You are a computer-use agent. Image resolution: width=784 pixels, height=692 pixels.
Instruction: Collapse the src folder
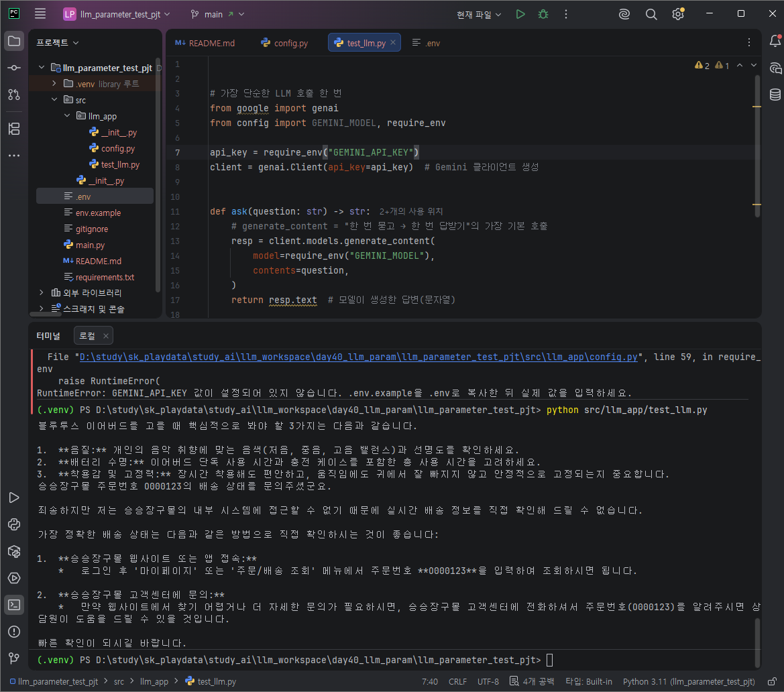[54, 99]
